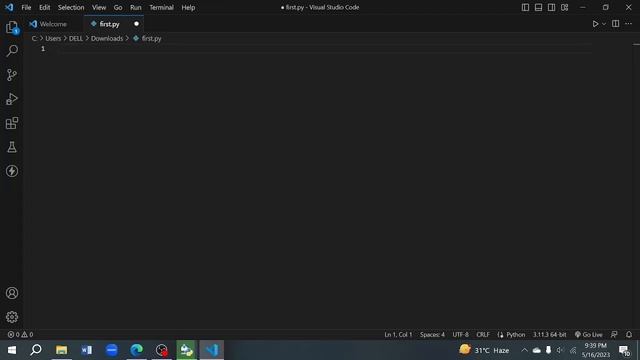The height and width of the screenshot is (360, 640).
Task: Open the Windows action center notifications
Action: [624, 350]
